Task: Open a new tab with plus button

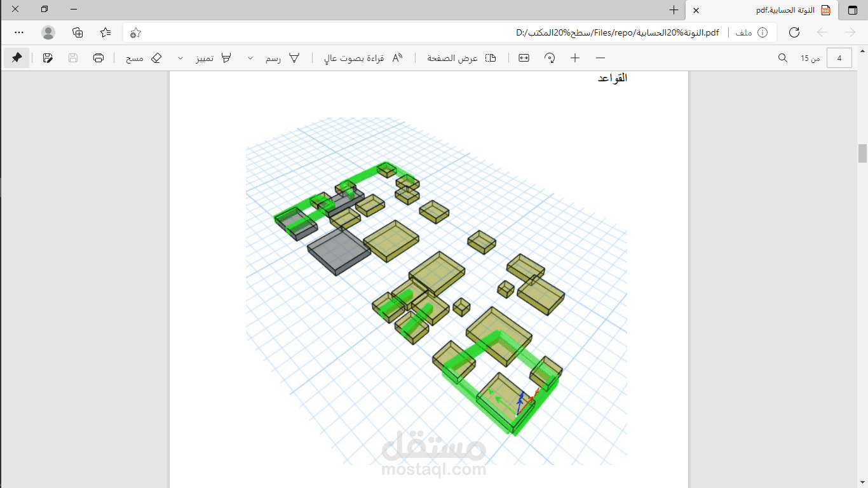Action: point(674,10)
